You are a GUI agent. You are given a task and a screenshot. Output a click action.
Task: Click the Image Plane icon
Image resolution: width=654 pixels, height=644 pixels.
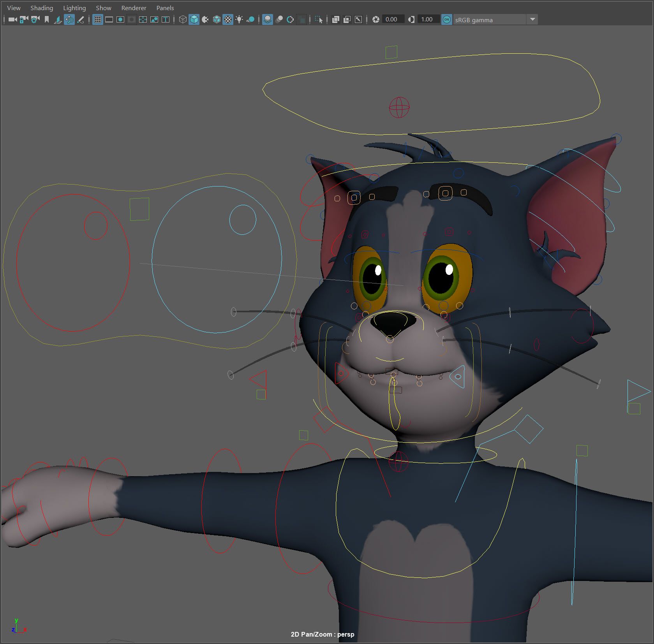(58, 19)
